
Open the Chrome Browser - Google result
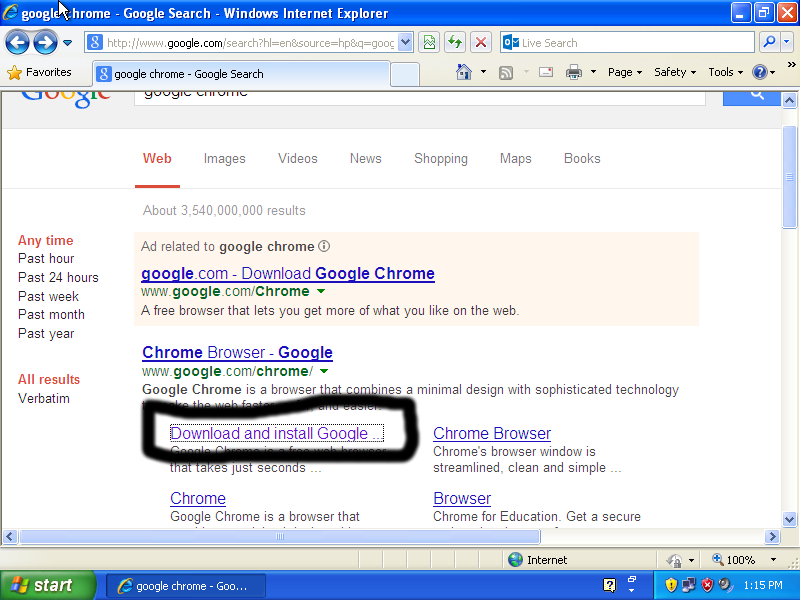point(237,353)
